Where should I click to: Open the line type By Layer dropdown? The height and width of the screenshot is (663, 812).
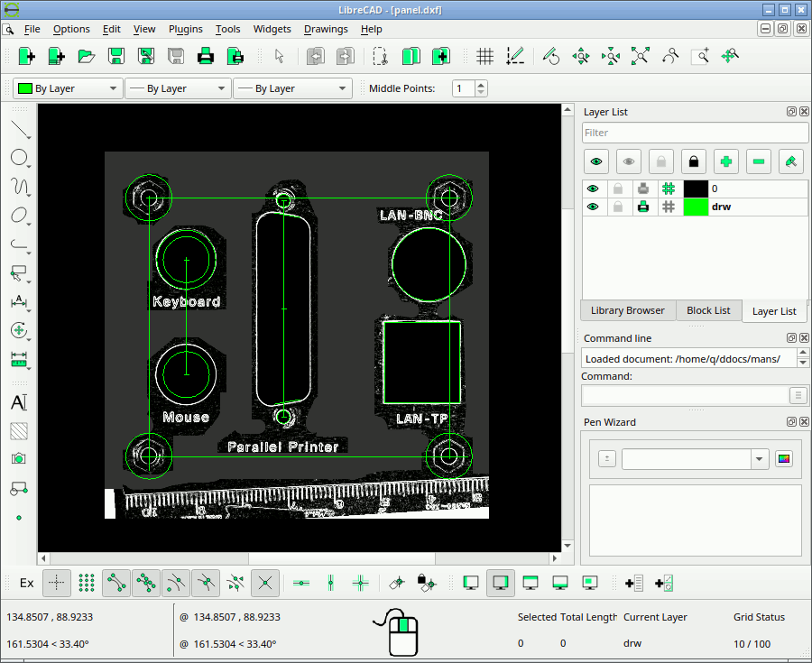coord(292,88)
